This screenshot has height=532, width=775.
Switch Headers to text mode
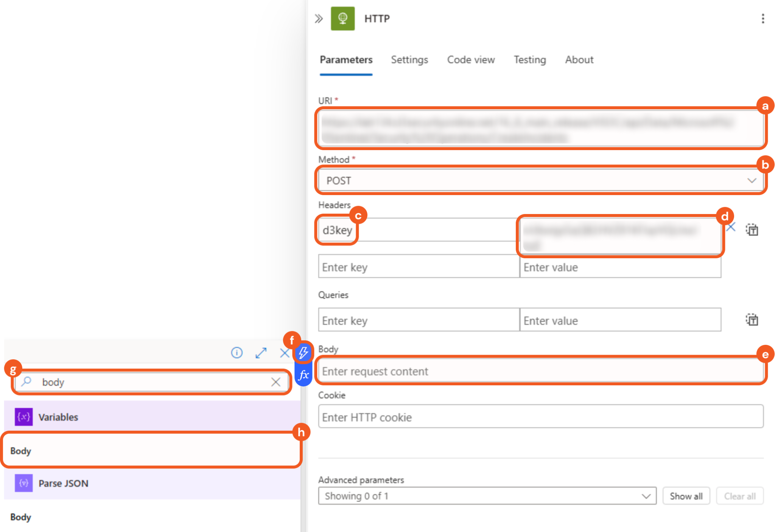click(x=752, y=230)
